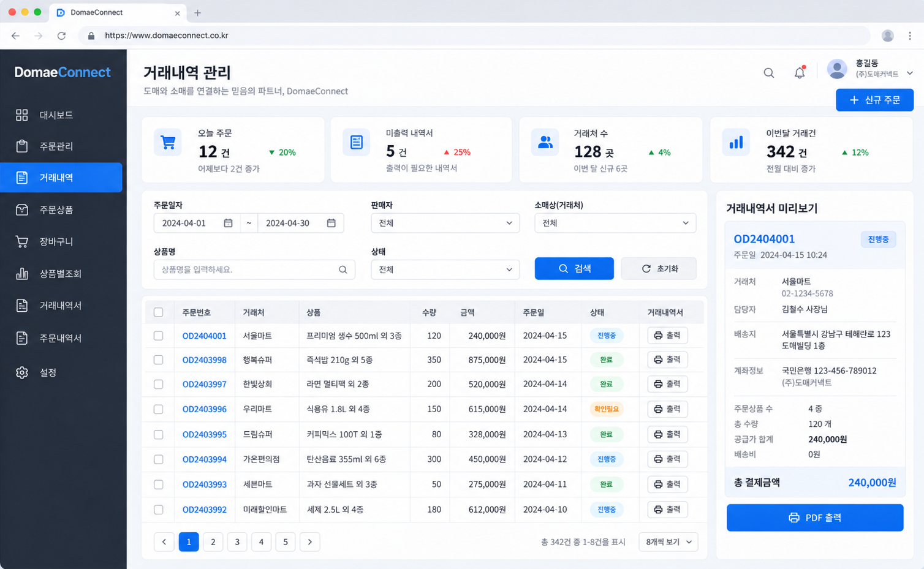Click the PDF 출력 button
The height and width of the screenshot is (569, 924).
(x=815, y=518)
